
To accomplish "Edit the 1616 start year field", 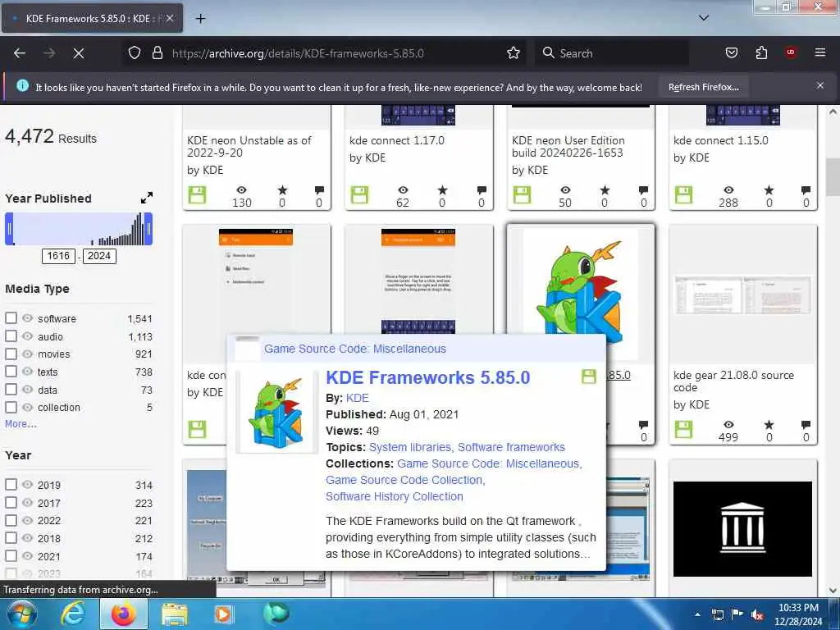I will pyautogui.click(x=58, y=256).
